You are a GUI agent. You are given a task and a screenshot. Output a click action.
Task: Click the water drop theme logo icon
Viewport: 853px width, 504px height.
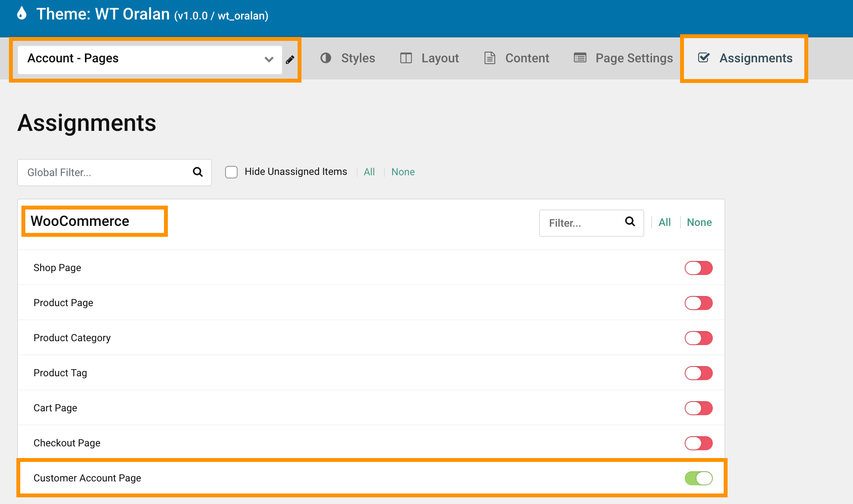click(x=22, y=14)
